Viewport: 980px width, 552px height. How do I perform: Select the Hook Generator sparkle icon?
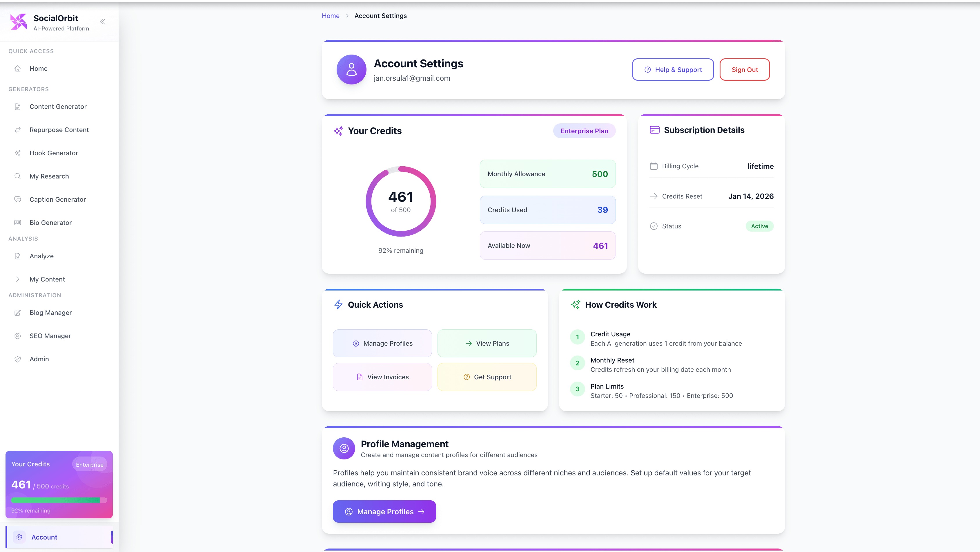point(18,153)
